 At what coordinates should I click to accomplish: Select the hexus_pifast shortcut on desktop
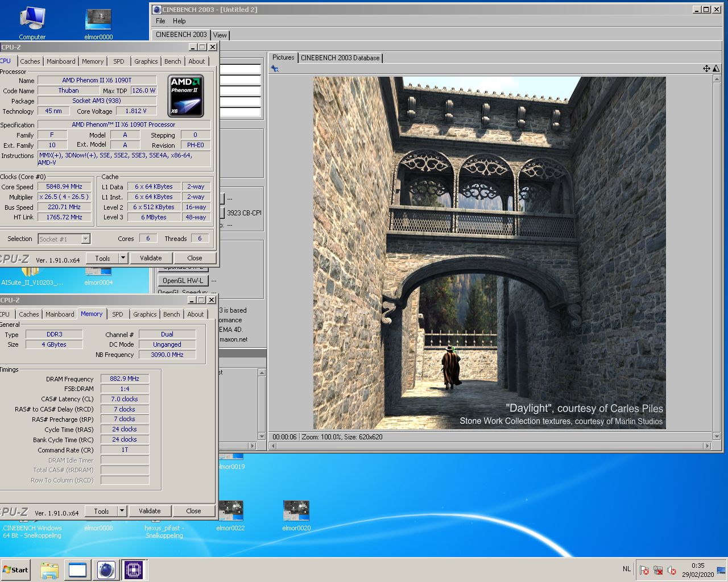pyautogui.click(x=164, y=531)
